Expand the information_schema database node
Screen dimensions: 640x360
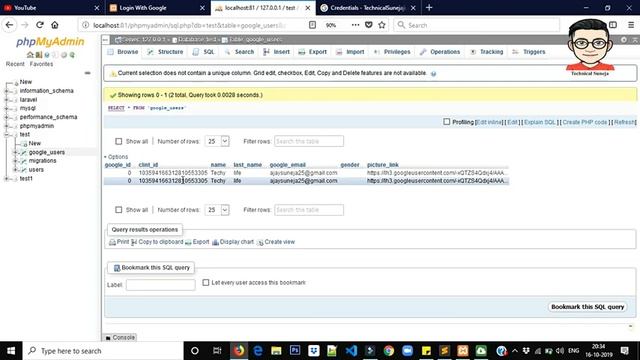click(6, 91)
